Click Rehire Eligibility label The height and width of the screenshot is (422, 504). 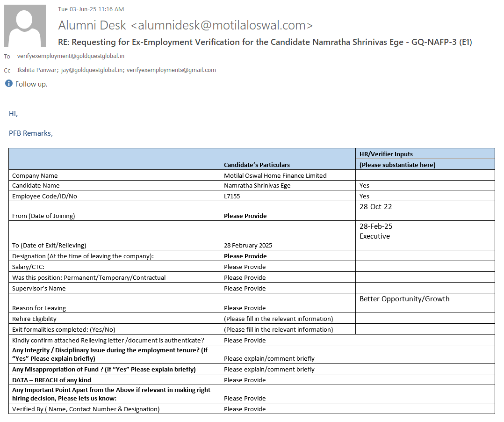click(34, 319)
